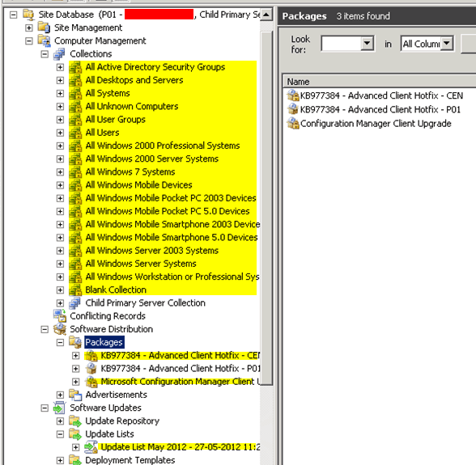This screenshot has width=476, height=465.
Task: Click the Computer Management node icon
Action: click(x=44, y=40)
